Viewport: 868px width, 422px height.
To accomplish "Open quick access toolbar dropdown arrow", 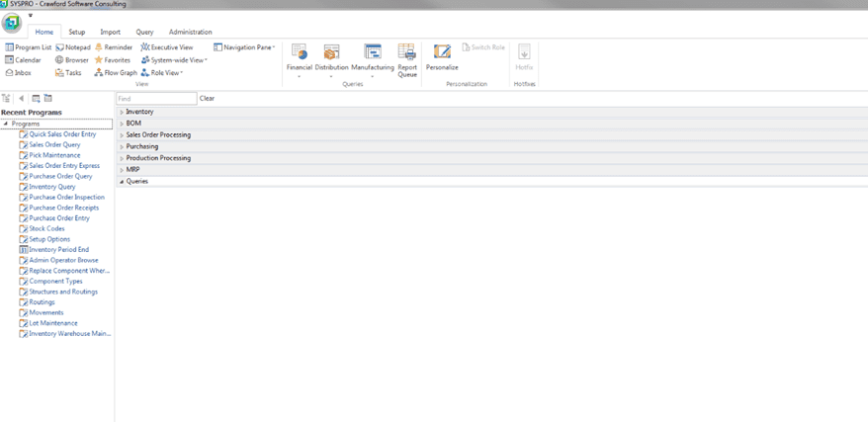I will tap(31, 16).
